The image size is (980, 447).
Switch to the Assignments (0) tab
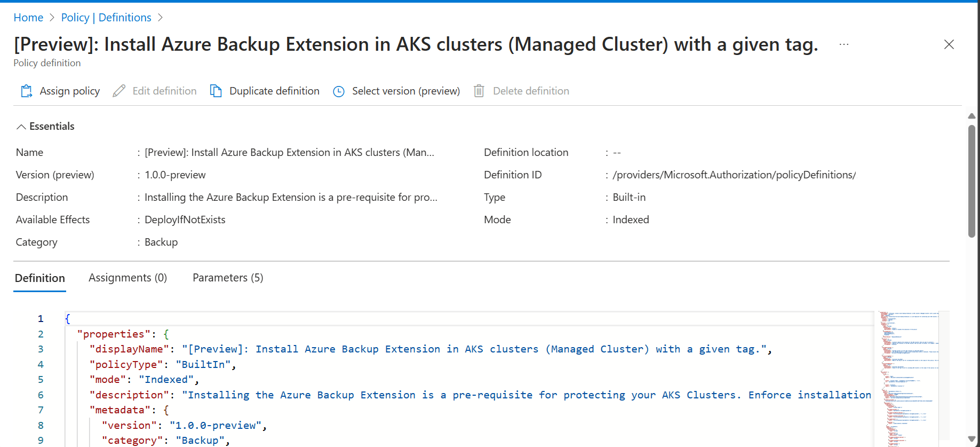(128, 278)
